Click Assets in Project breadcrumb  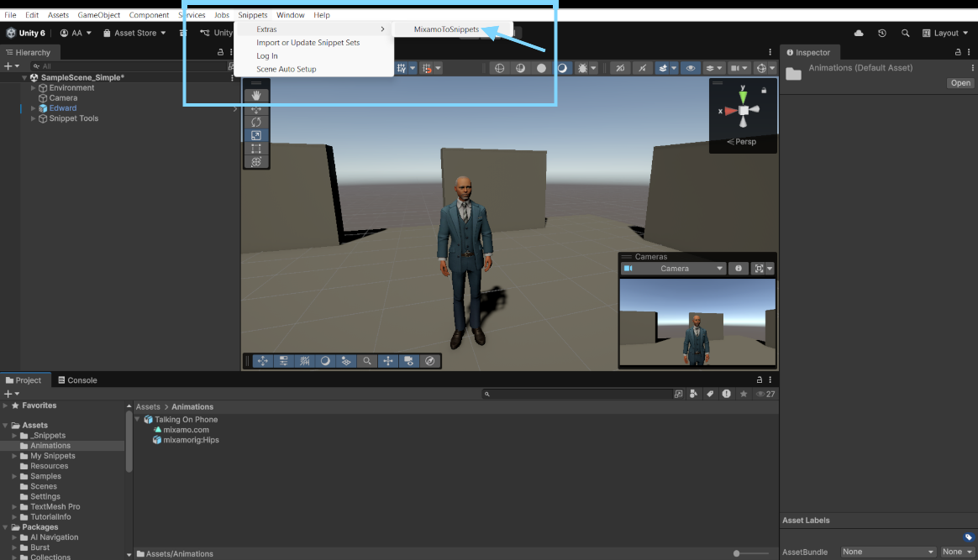tap(148, 406)
